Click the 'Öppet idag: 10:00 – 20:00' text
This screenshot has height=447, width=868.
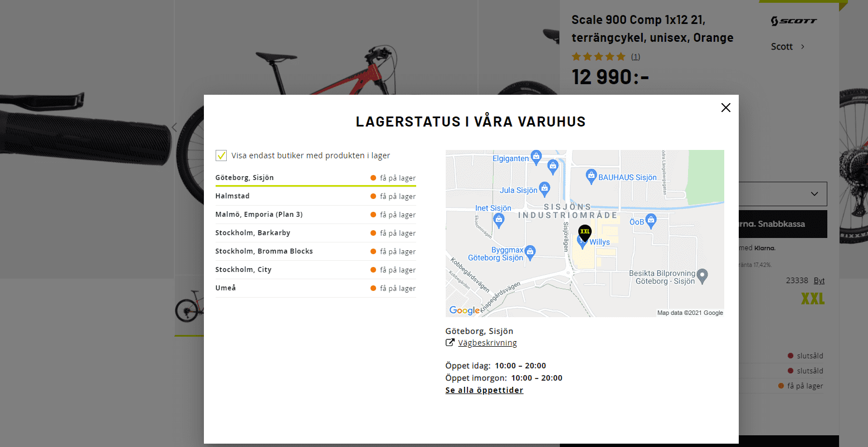point(496,366)
